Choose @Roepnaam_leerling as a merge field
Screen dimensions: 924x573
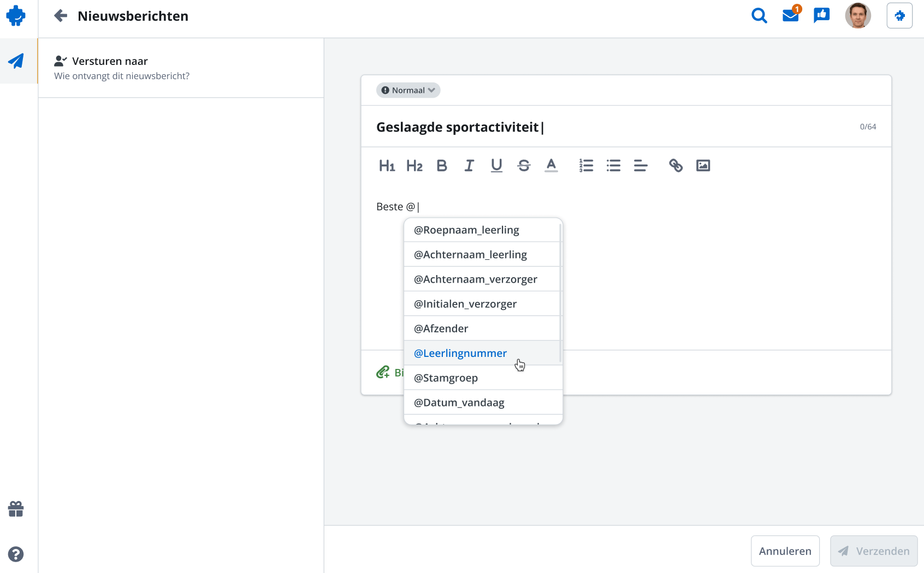pos(466,230)
